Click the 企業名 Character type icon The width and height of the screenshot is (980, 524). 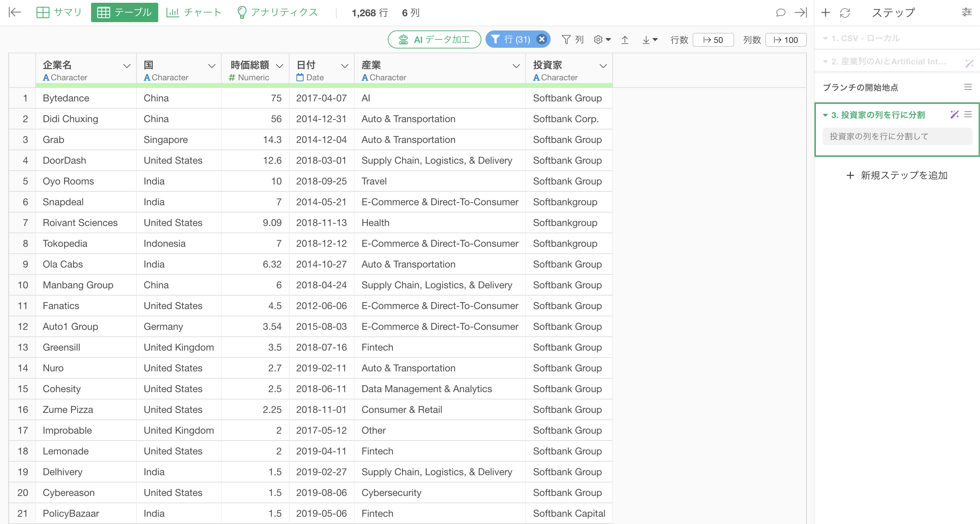46,78
